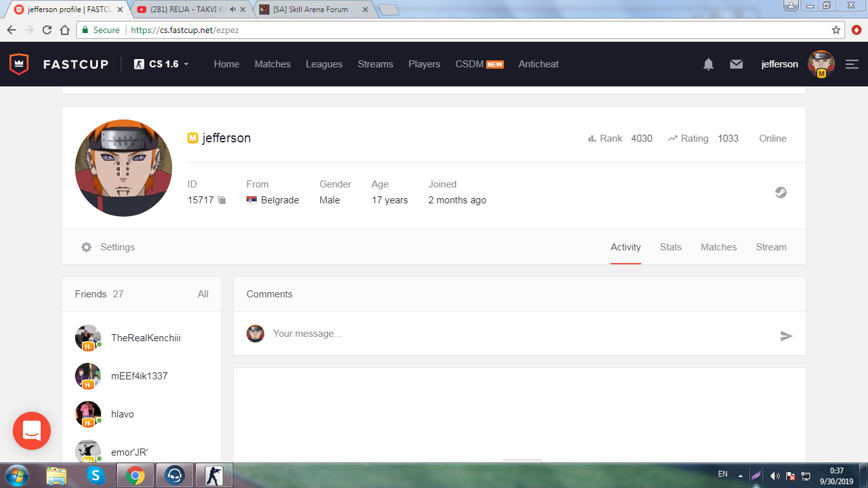Send comment with paper plane icon

(x=786, y=336)
